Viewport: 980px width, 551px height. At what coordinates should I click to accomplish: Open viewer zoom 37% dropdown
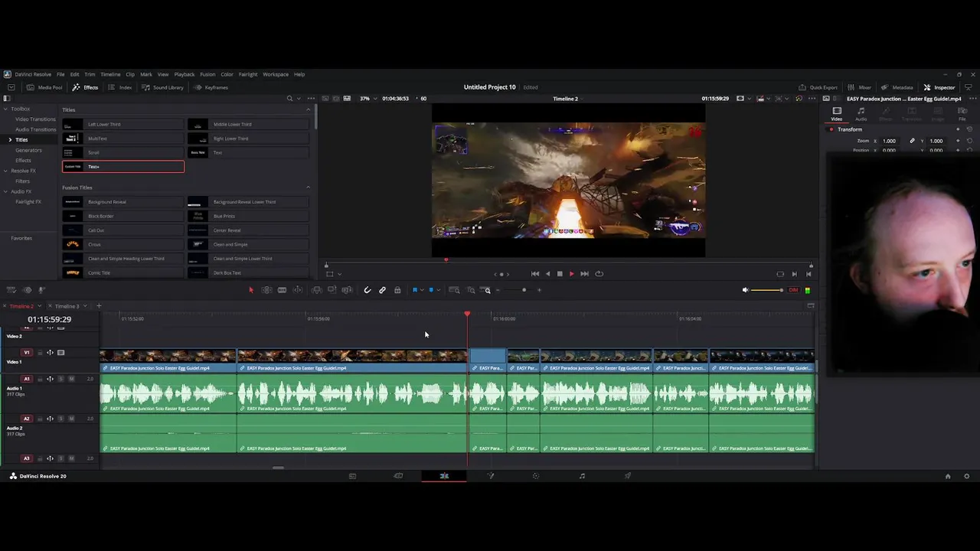(368, 99)
